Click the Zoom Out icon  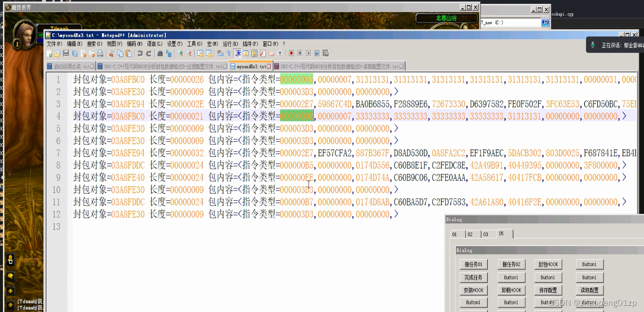pos(189,53)
